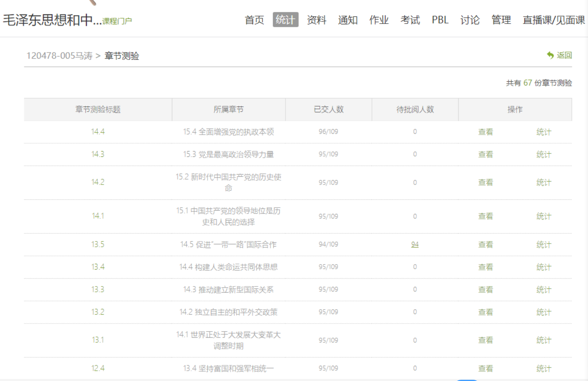Open the 讨论 discussion tab
The width and height of the screenshot is (588, 381).
click(470, 20)
